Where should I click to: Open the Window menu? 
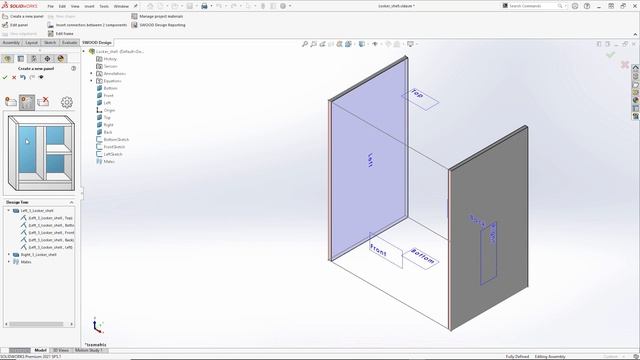pyautogui.click(x=121, y=6)
